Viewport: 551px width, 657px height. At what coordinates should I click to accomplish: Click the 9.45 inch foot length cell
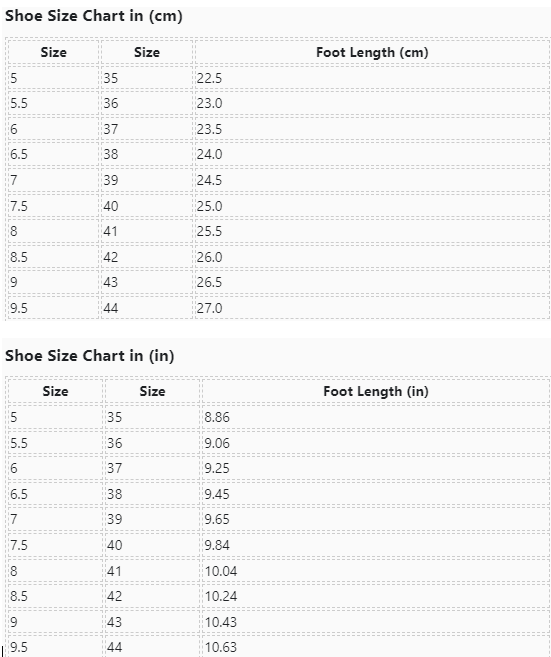[376, 494]
